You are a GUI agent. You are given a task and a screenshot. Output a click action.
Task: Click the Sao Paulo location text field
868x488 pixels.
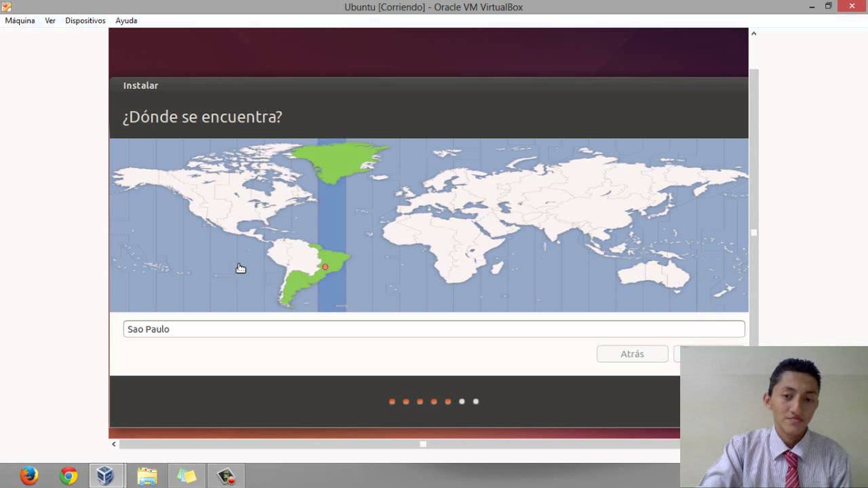click(x=434, y=329)
